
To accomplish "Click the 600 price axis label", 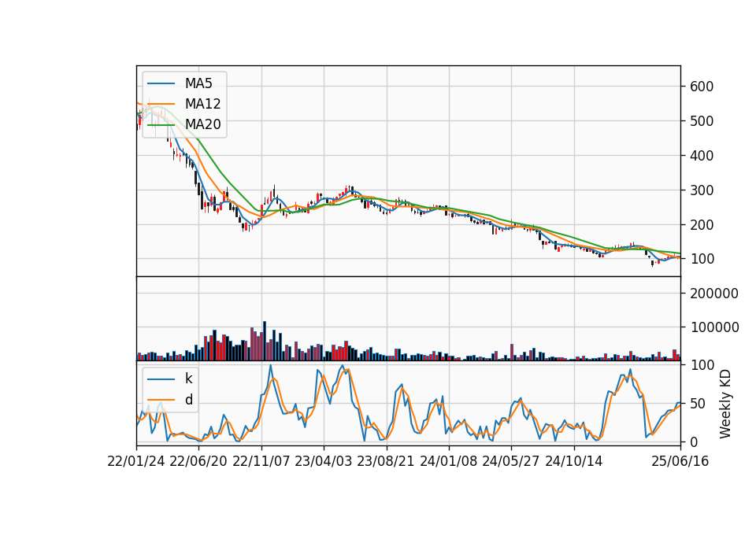I will 702,87.
